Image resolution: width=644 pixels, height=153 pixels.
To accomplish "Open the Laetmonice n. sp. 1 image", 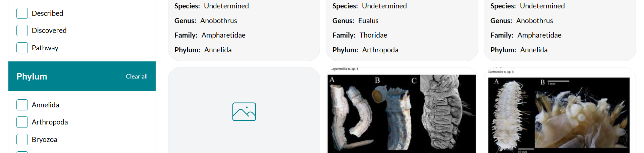I will 559,114.
